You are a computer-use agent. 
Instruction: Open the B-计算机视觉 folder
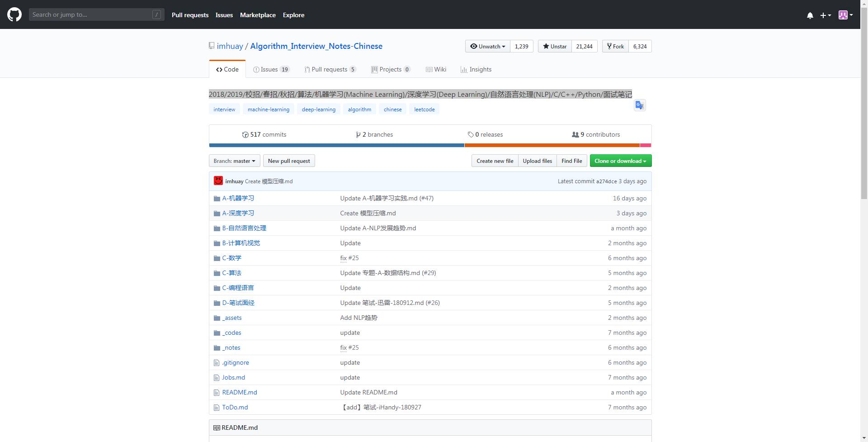click(241, 243)
